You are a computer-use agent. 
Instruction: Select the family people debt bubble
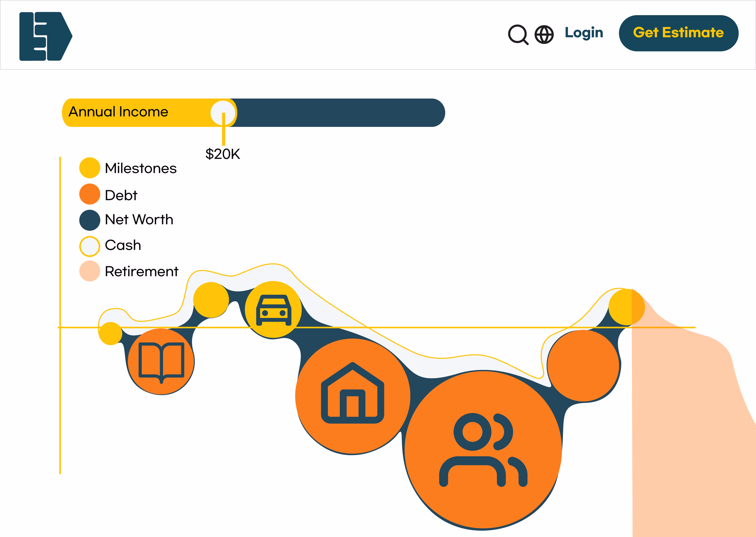483,450
